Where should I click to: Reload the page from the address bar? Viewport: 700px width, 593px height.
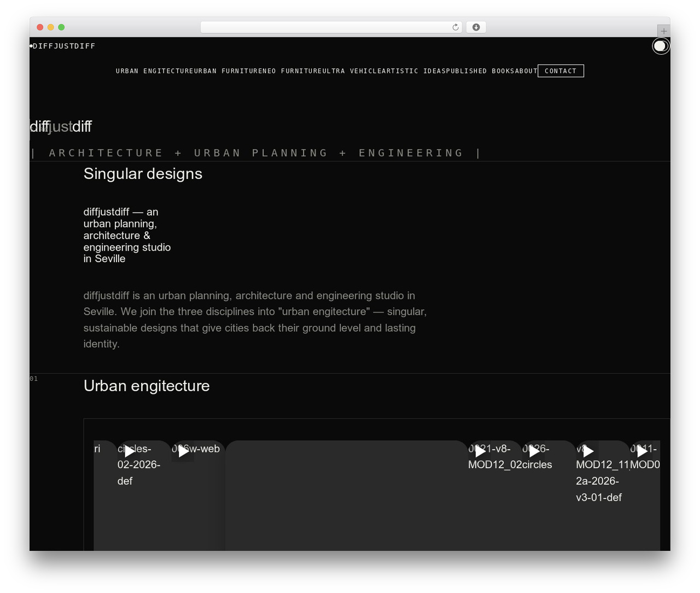coord(455,27)
